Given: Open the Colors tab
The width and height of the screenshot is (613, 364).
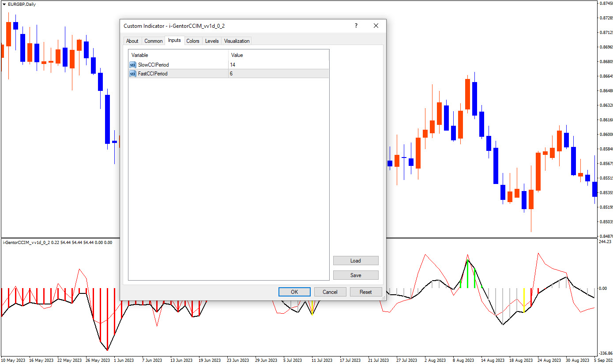Looking at the screenshot, I should 193,41.
